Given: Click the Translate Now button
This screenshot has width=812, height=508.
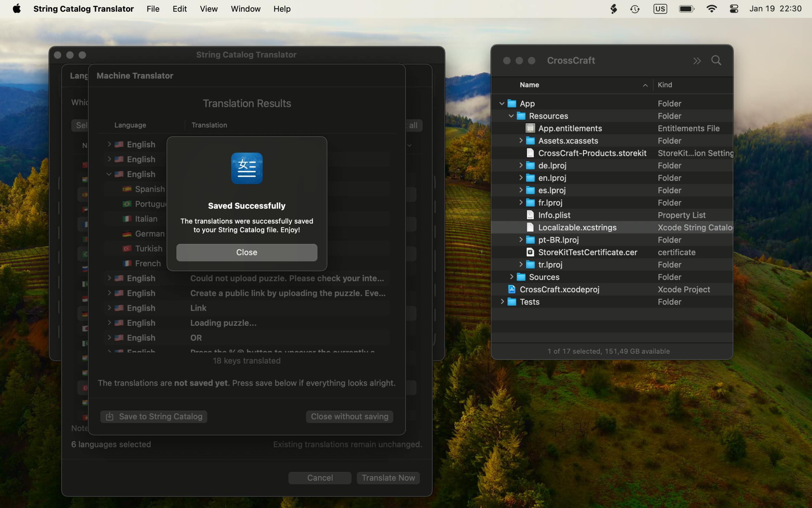Looking at the screenshot, I should click(x=388, y=478).
